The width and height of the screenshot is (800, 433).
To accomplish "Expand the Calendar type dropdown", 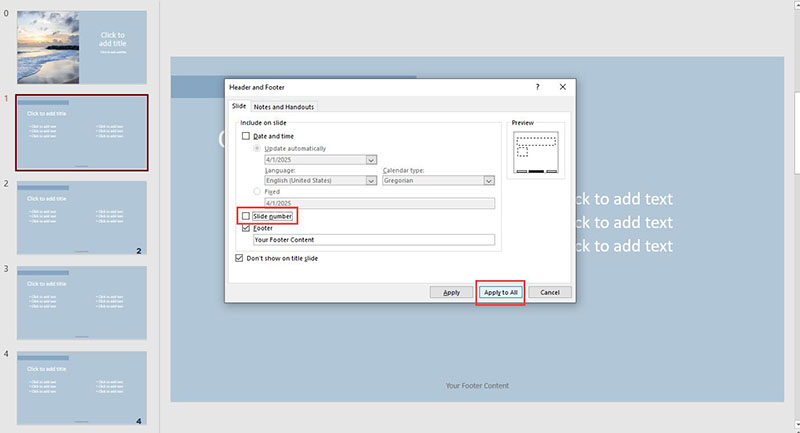I will (489, 181).
